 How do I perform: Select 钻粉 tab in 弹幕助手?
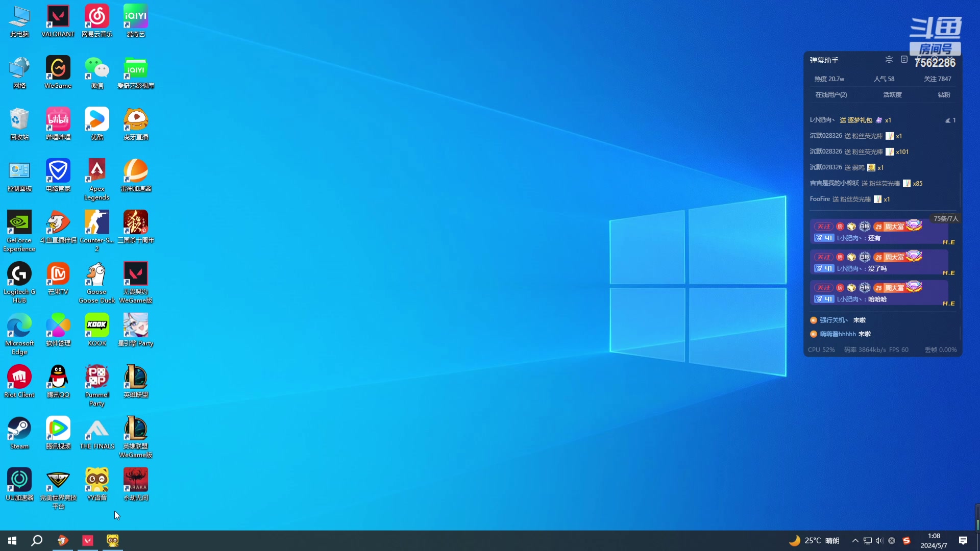pos(944,95)
